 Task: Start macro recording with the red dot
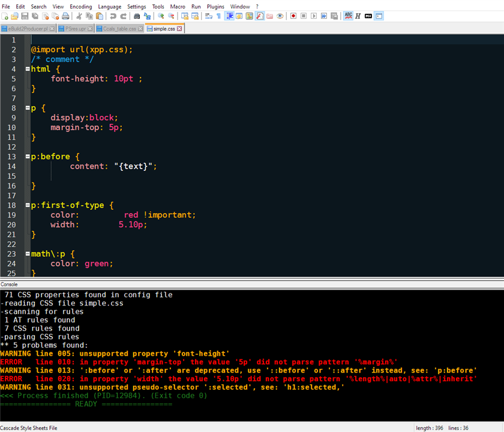pos(293,16)
